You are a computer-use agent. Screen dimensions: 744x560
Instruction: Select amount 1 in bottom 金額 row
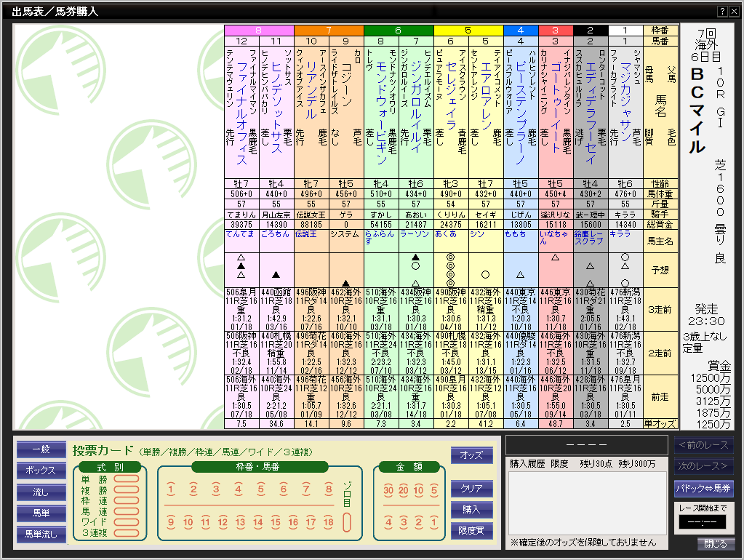433,522
